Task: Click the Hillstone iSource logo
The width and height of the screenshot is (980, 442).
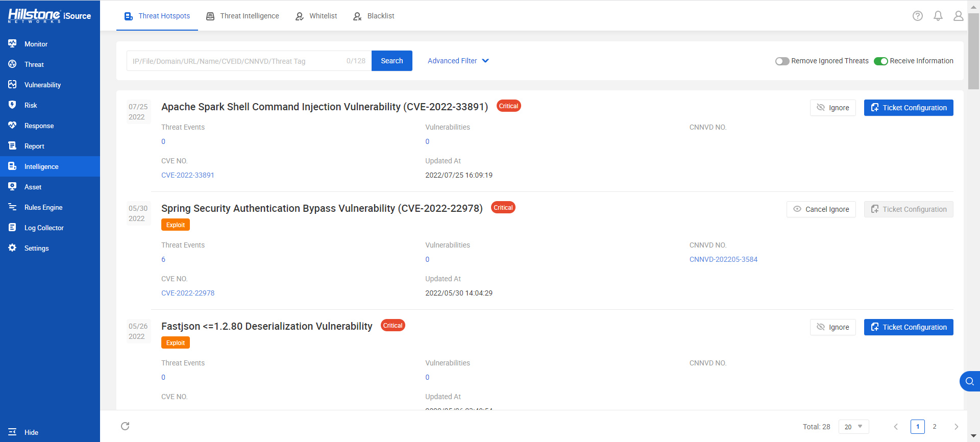Action: (x=50, y=16)
